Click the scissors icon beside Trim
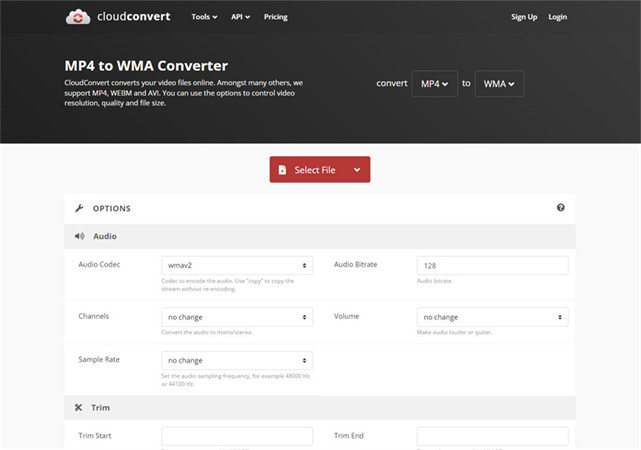This screenshot has width=641, height=450. pyautogui.click(x=78, y=407)
